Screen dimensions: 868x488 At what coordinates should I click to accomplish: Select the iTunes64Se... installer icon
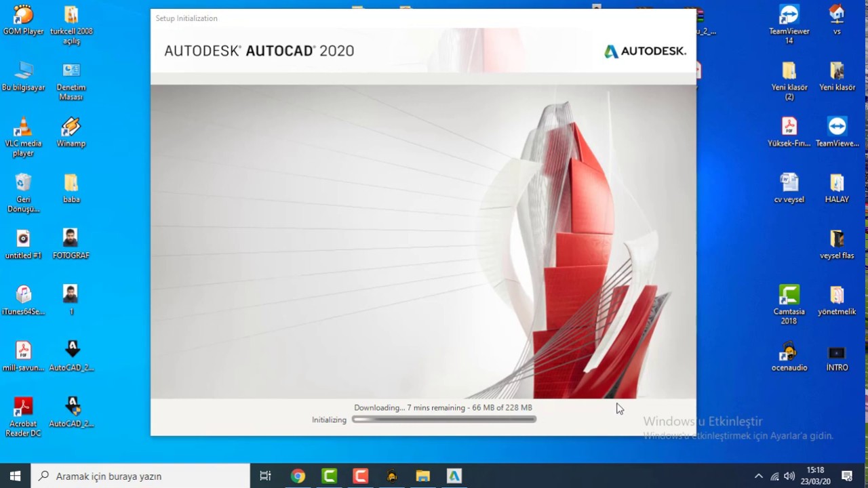(23, 301)
